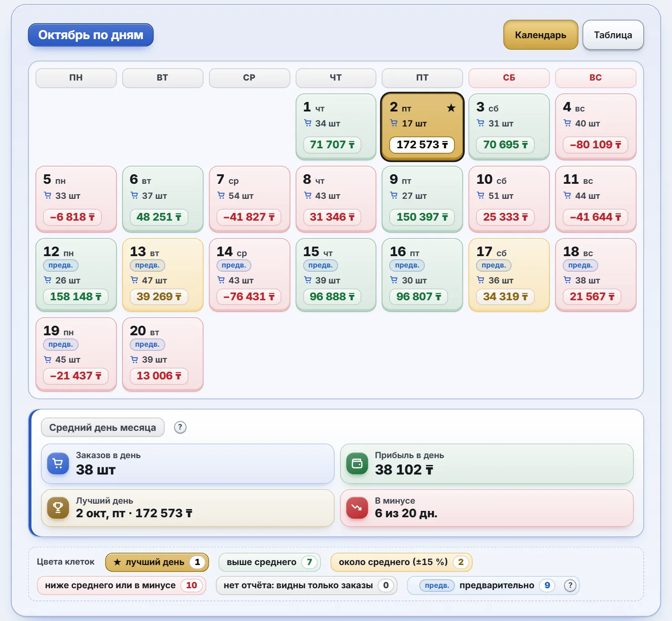Click the star icon on the 2 October cell
This screenshot has width=672, height=621.
(x=451, y=108)
